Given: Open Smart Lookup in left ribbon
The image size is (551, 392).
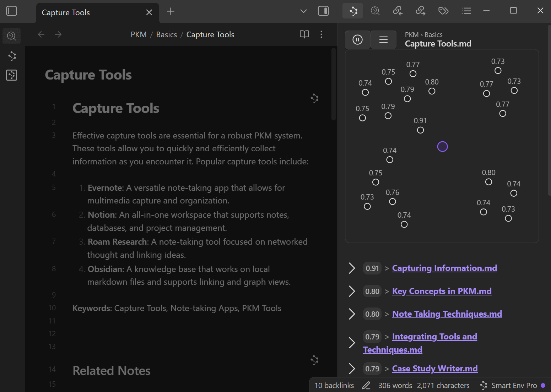Looking at the screenshot, I should coord(12,36).
